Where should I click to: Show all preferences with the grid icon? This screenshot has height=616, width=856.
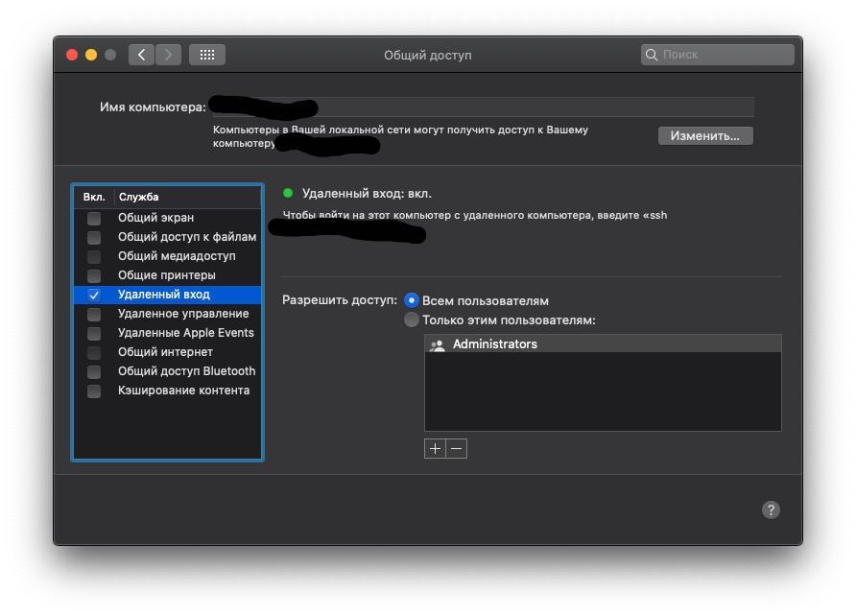pyautogui.click(x=207, y=55)
